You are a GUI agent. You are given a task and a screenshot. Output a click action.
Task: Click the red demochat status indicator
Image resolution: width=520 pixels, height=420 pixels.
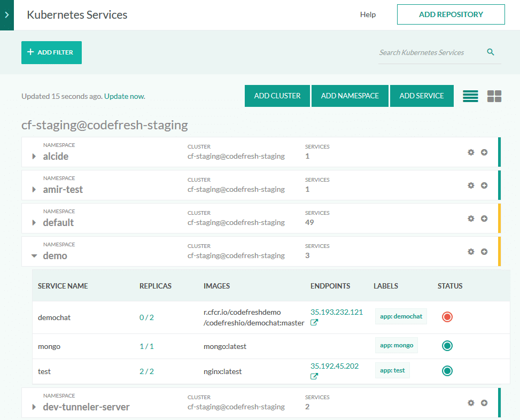tap(447, 317)
